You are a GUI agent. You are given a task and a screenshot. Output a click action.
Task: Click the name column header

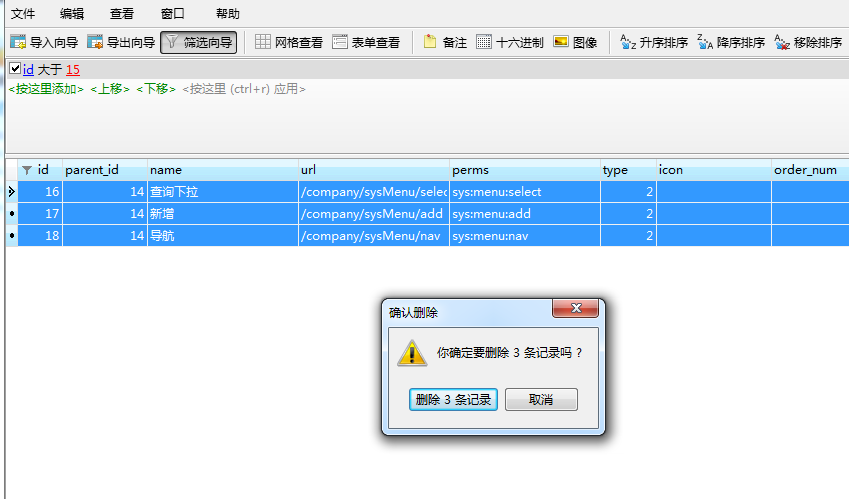coord(223,170)
